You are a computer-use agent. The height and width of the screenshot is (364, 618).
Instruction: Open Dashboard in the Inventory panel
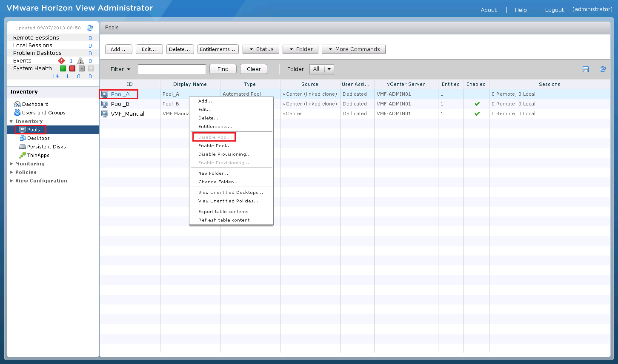coord(35,104)
